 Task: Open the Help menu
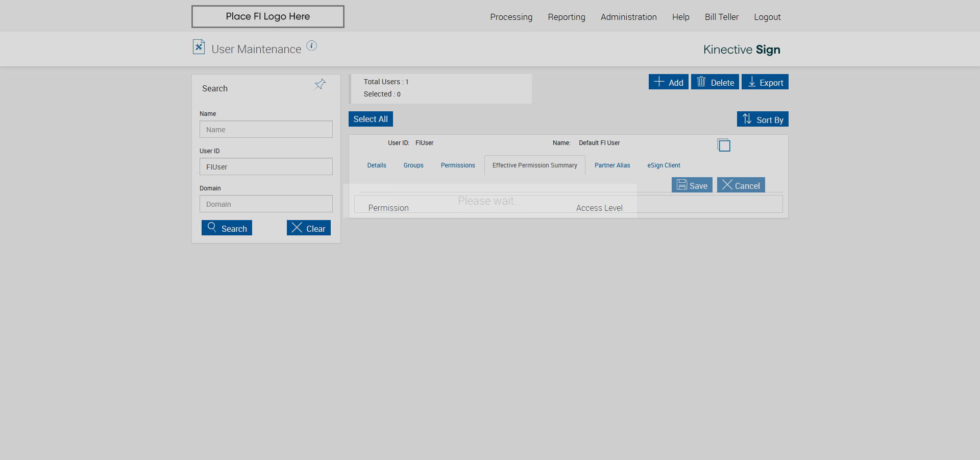[x=680, y=17]
